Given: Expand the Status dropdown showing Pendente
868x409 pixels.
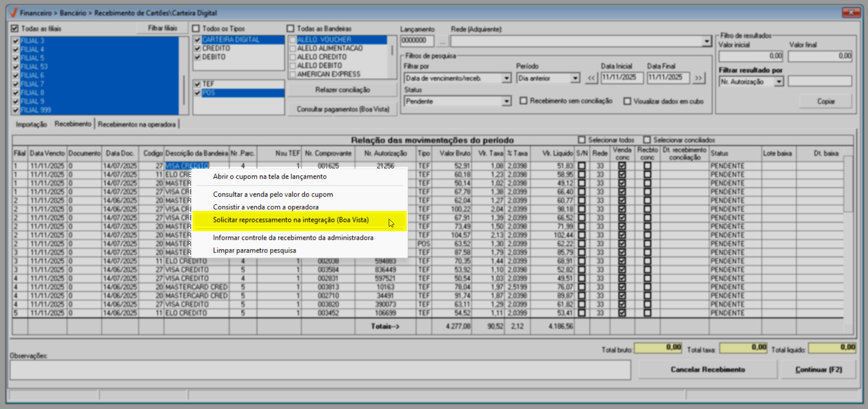Looking at the screenshot, I should pyautogui.click(x=506, y=101).
